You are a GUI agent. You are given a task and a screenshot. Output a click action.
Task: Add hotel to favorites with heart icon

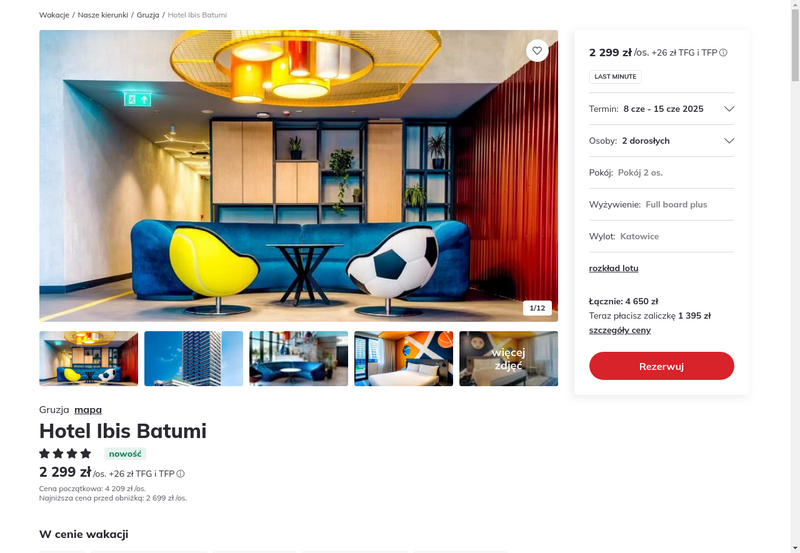(x=537, y=51)
